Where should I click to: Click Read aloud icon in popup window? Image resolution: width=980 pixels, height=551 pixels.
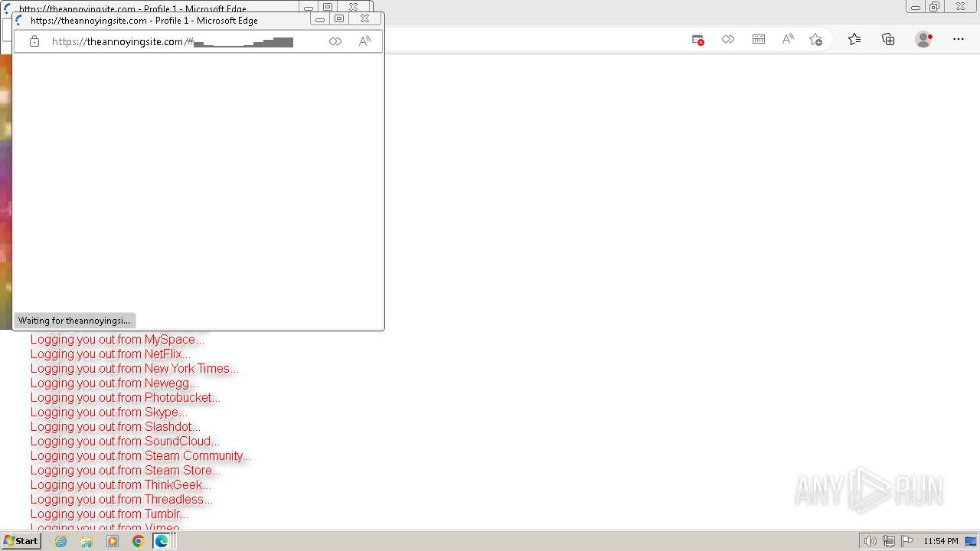click(364, 41)
